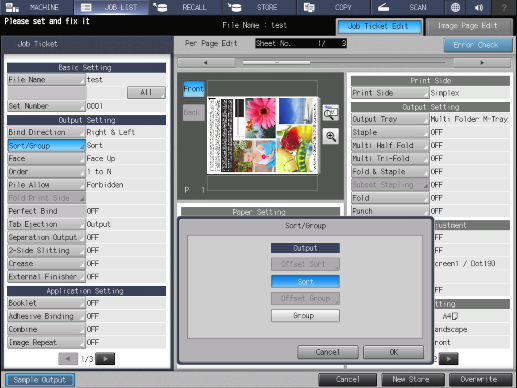This screenshot has width=517, height=388.
Task: Click the page preview thumbnail
Action: pyautogui.click(x=263, y=135)
